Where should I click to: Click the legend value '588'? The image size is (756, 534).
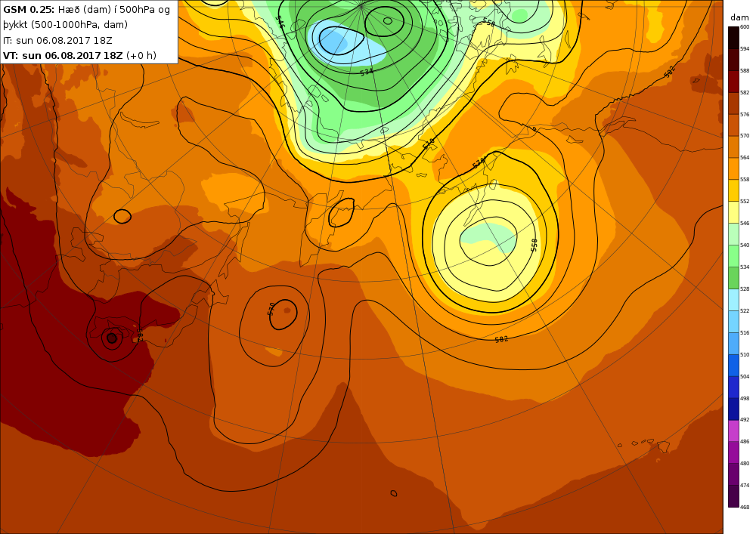coord(745,71)
